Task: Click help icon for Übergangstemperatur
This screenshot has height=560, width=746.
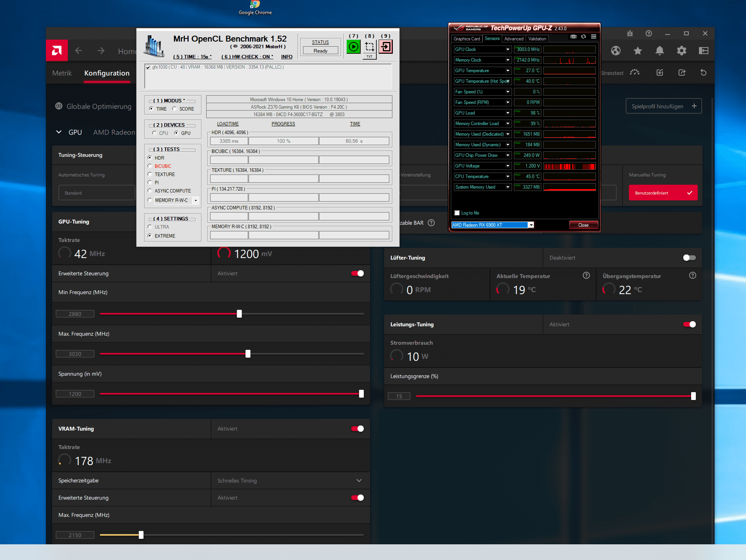Action: pos(693,275)
